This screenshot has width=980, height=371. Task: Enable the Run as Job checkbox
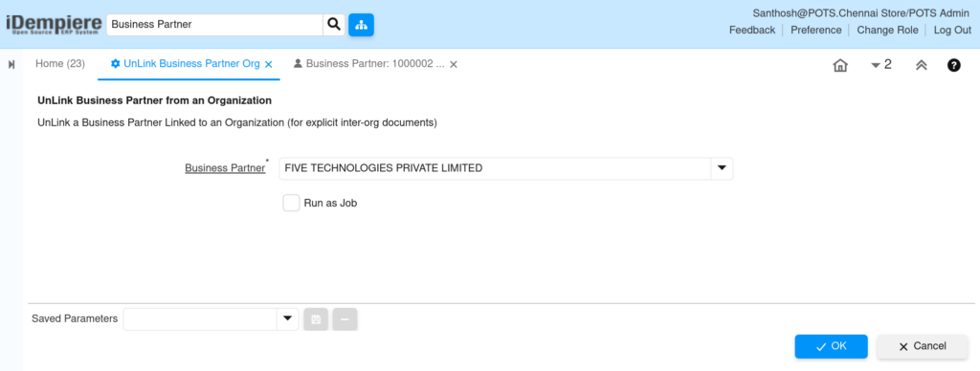(291, 203)
